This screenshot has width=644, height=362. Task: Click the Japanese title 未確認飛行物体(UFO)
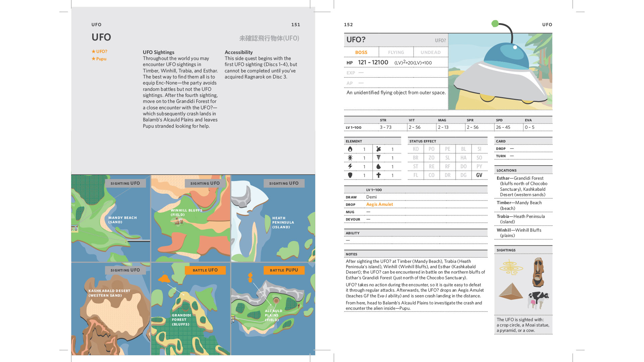[x=269, y=38]
